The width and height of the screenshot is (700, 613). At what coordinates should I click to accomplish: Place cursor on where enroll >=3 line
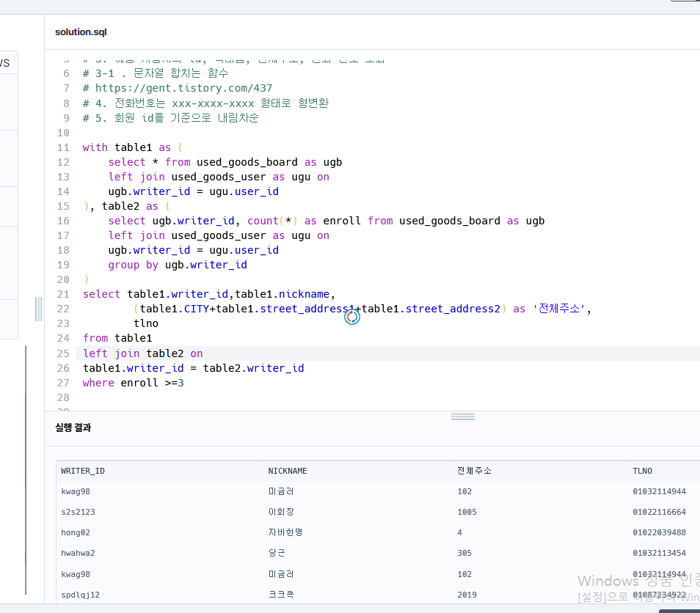tap(133, 383)
